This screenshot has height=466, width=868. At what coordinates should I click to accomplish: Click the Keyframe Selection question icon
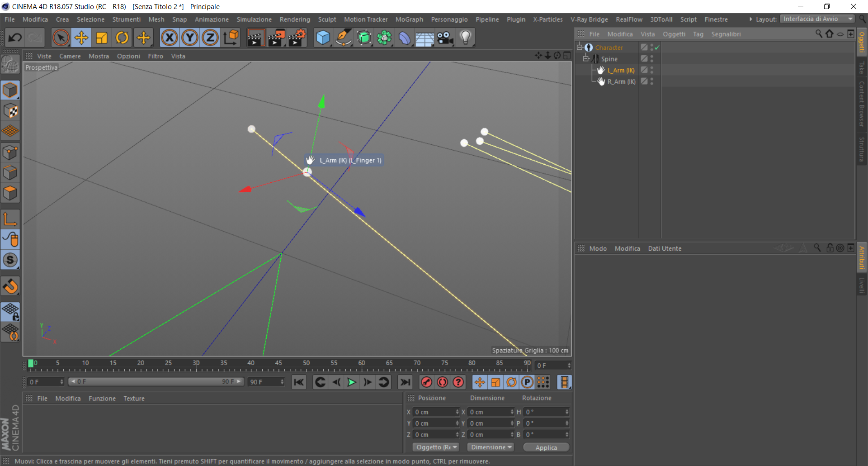point(458,382)
